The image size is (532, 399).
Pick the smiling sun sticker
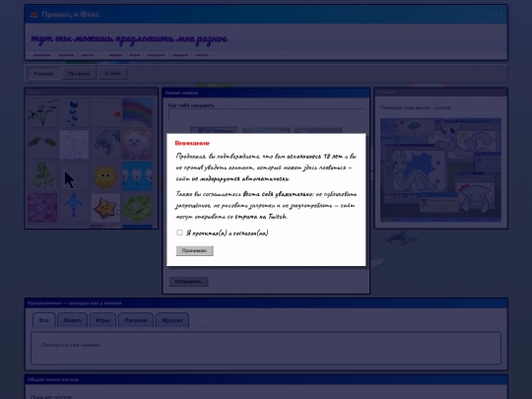[x=105, y=176]
